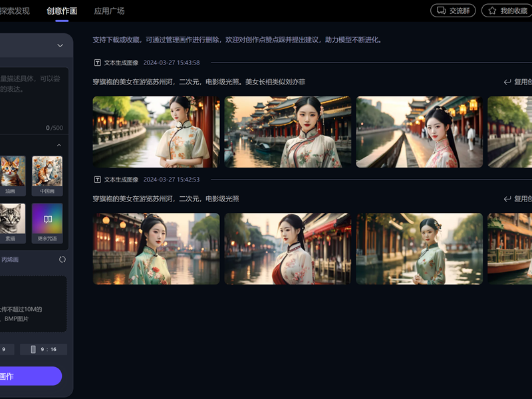Image resolution: width=532 pixels, height=399 pixels.
Task: Click the return arrow icon of lower 复用创意
Action: [x=507, y=199]
